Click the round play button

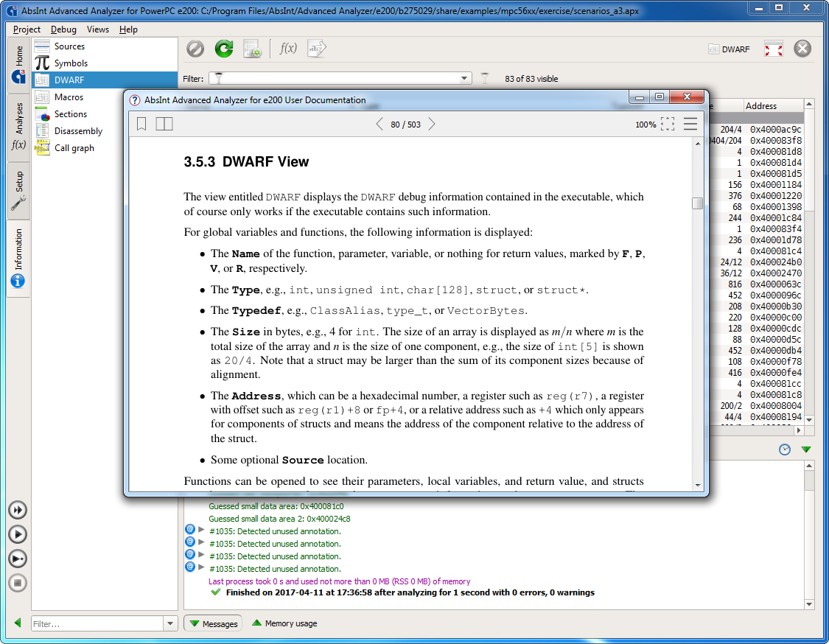point(18,534)
